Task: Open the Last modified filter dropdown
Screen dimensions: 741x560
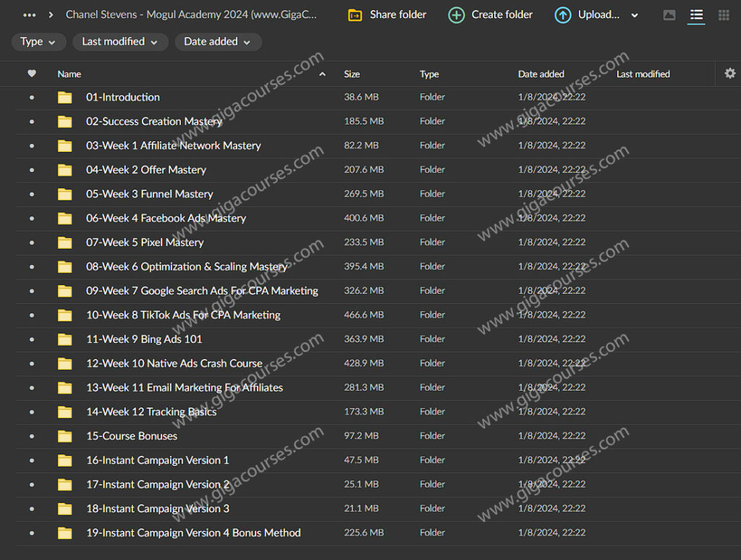Action: [120, 42]
